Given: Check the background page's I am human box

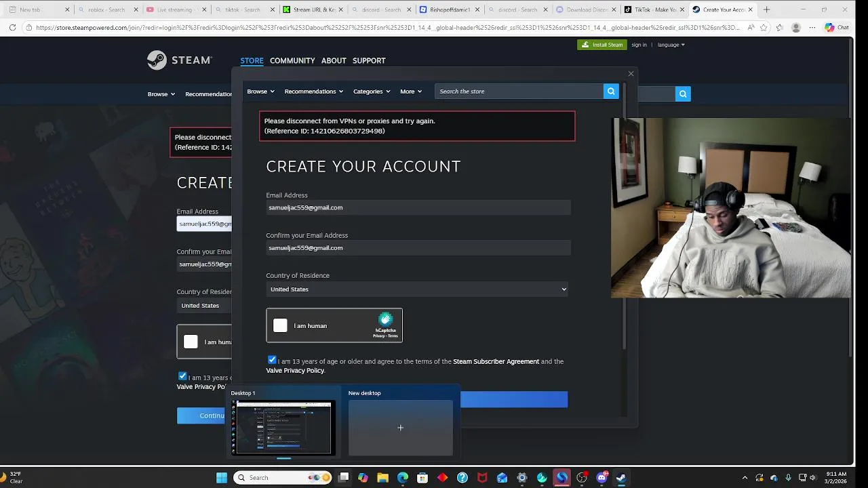Looking at the screenshot, I should coord(191,342).
